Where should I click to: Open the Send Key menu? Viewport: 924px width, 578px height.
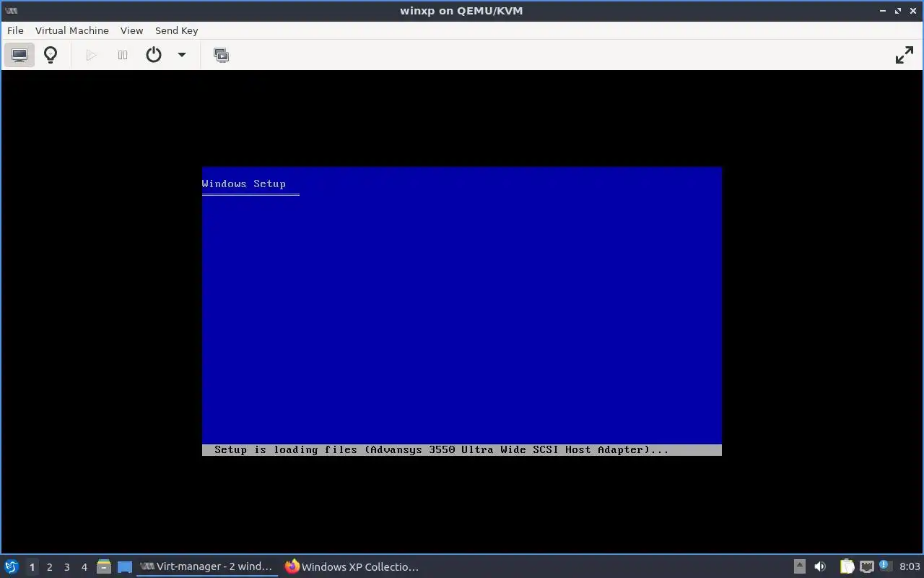coord(176,30)
